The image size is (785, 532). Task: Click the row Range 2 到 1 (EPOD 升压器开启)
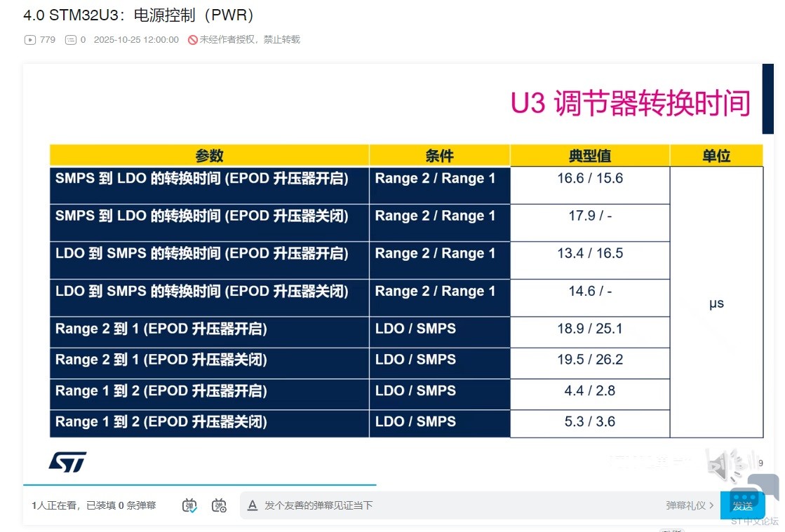209,332
